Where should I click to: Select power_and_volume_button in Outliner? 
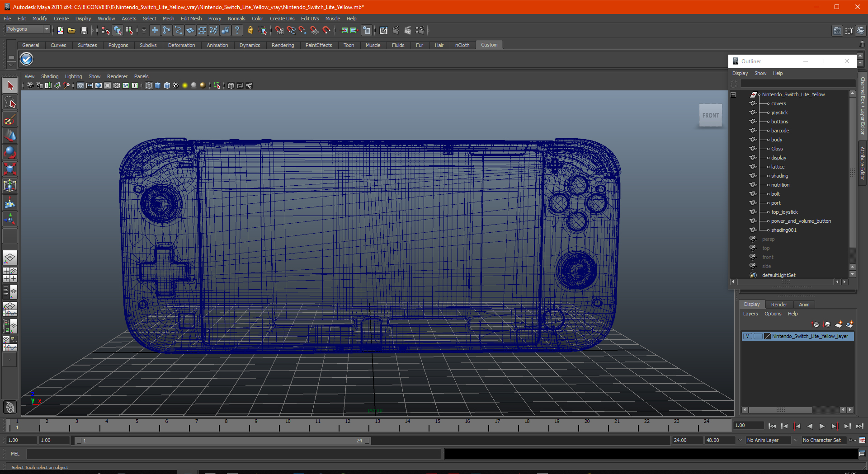tap(801, 221)
